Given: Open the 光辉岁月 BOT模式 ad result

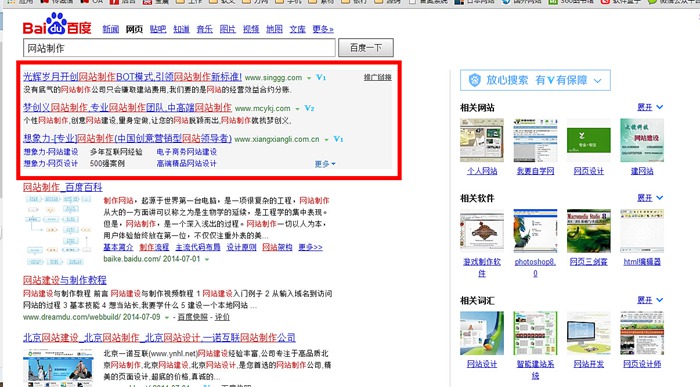Looking at the screenshot, I should point(133,77).
